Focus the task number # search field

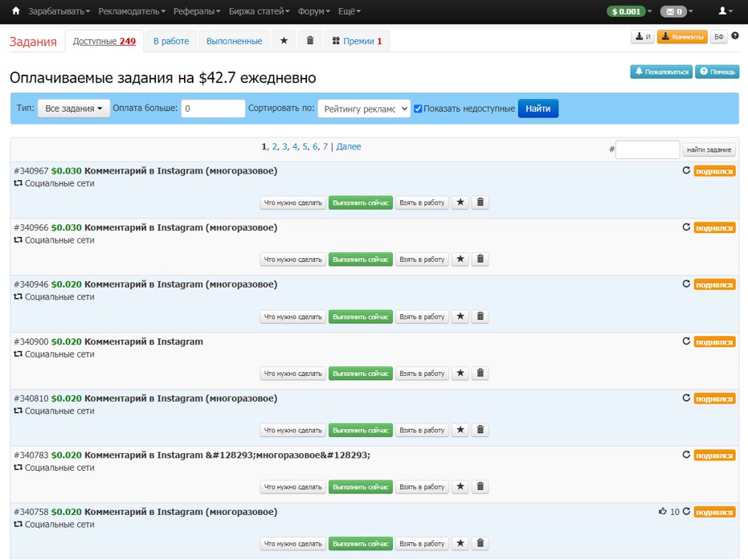[648, 149]
